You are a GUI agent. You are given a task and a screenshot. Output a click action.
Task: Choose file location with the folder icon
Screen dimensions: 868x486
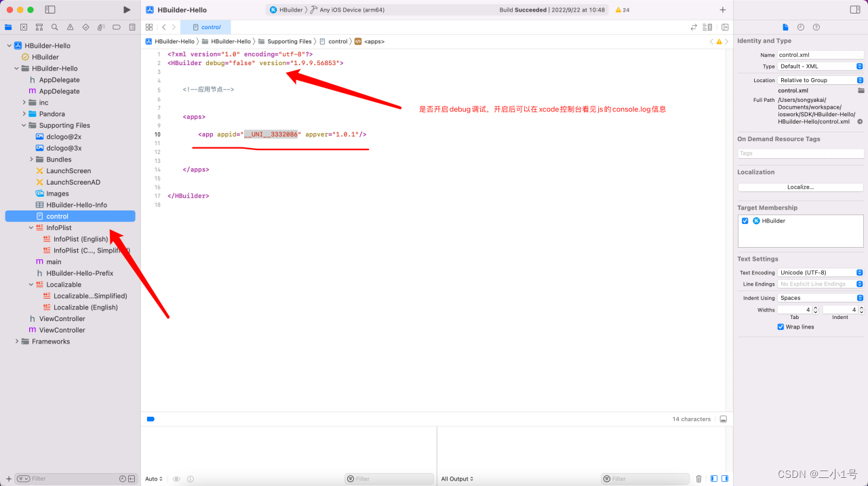(x=861, y=90)
